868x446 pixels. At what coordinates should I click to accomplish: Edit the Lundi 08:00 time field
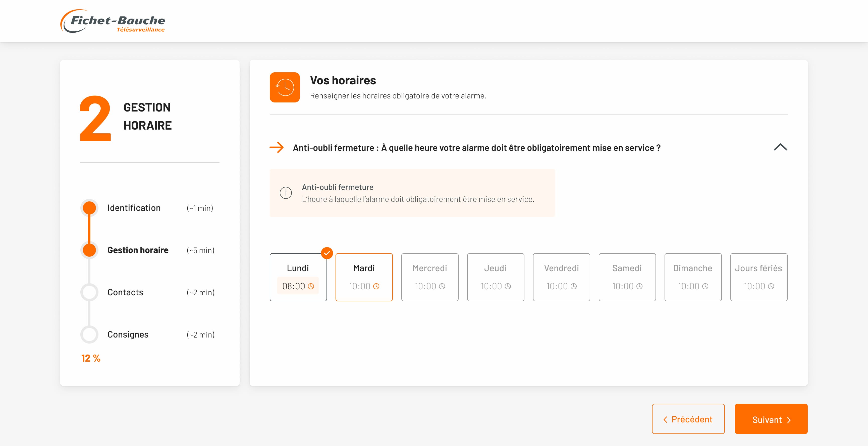[x=294, y=286]
